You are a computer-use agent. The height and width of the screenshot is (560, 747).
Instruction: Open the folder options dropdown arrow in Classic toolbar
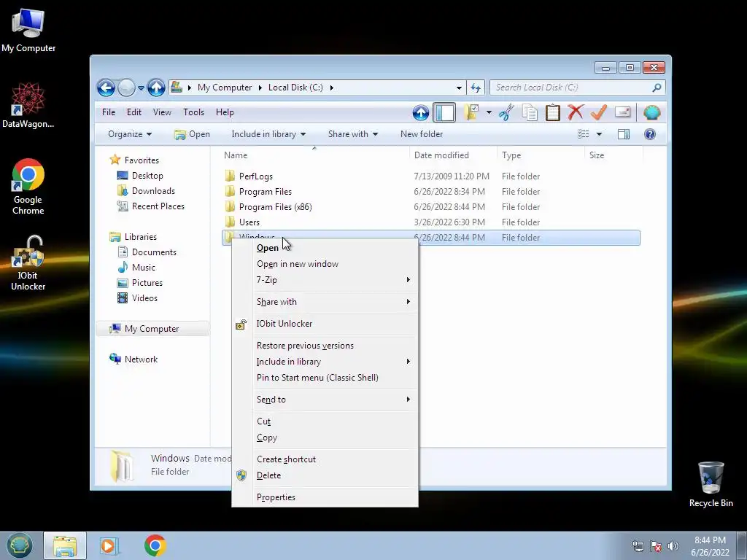(x=489, y=112)
